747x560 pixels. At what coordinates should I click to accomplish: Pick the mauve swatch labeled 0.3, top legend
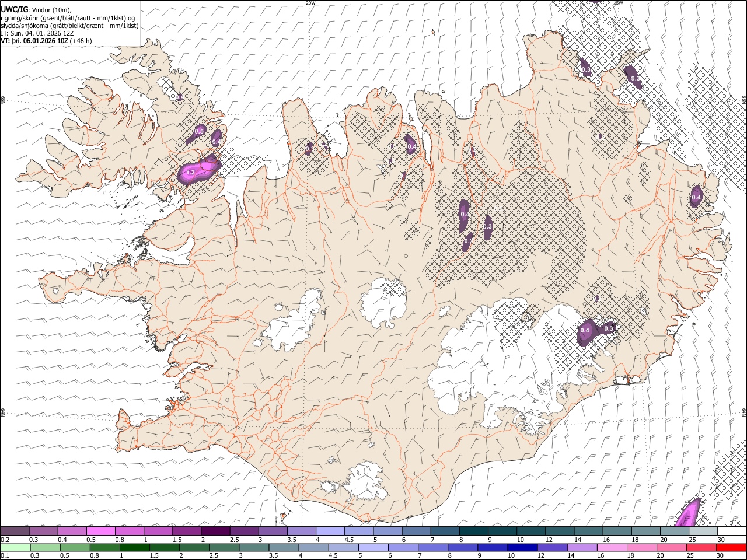coord(43,531)
